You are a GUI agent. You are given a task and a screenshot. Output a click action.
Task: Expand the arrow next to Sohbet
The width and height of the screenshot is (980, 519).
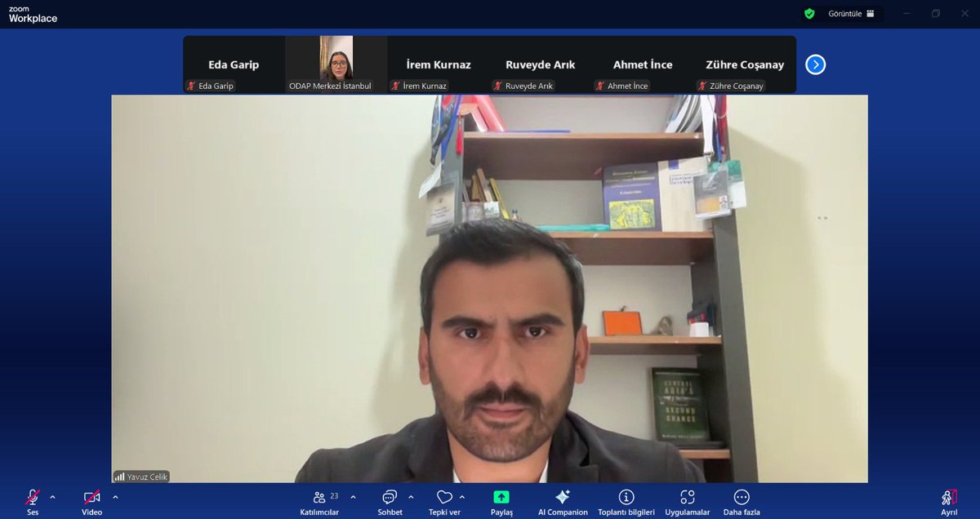[410, 497]
